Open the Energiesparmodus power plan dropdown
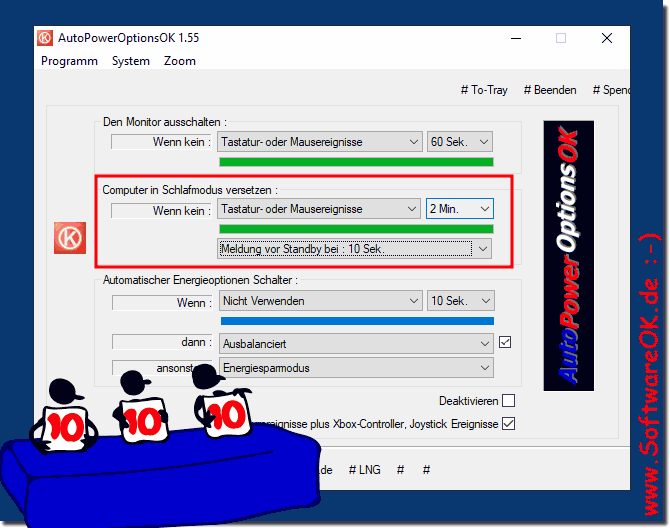The width and height of the screenshot is (670, 528). pyautogui.click(x=356, y=368)
